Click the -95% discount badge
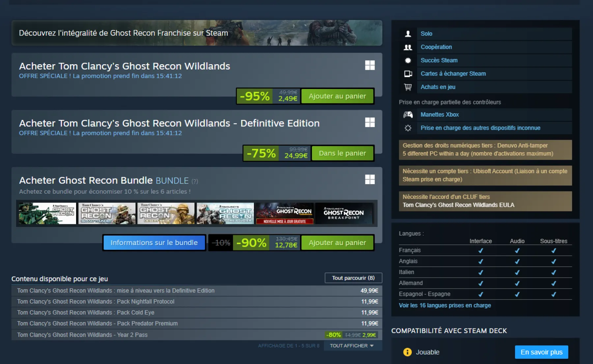 pyautogui.click(x=255, y=96)
